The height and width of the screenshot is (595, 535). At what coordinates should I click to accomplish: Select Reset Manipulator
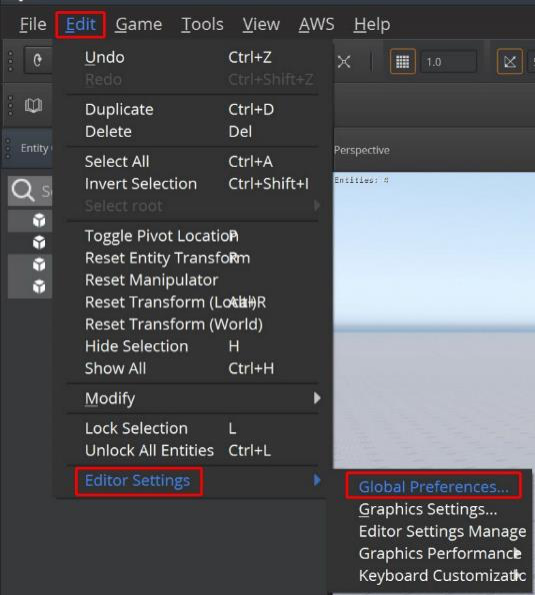pyautogui.click(x=194, y=280)
